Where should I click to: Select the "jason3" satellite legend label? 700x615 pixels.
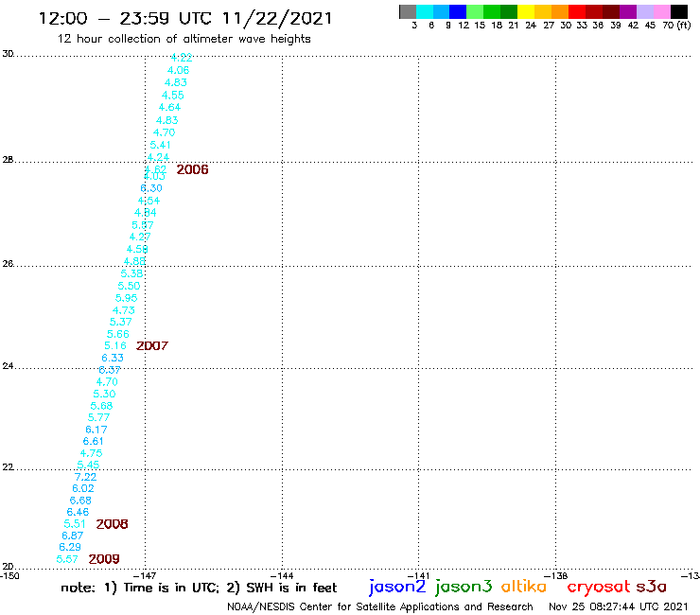click(464, 587)
